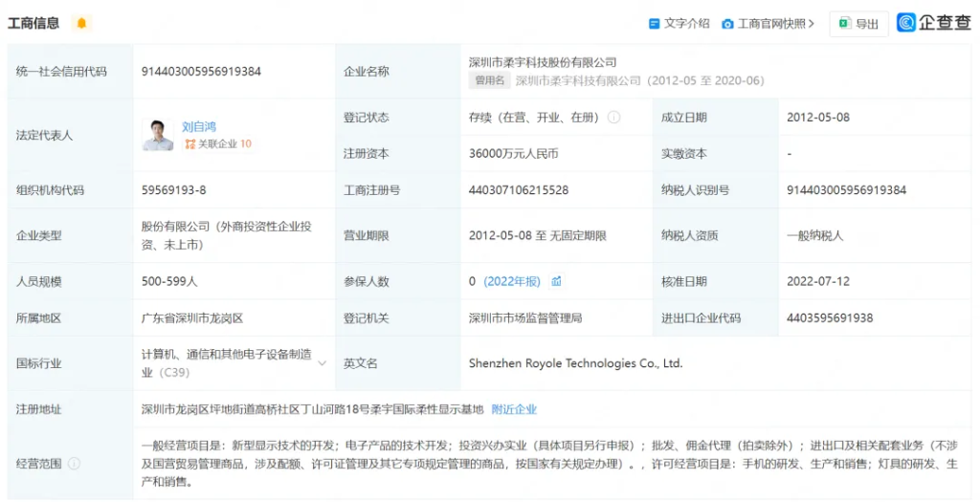Viewport: 980px width, 502px height.
Task: Click the camera icon beside 工商官网快照
Action: (727, 24)
